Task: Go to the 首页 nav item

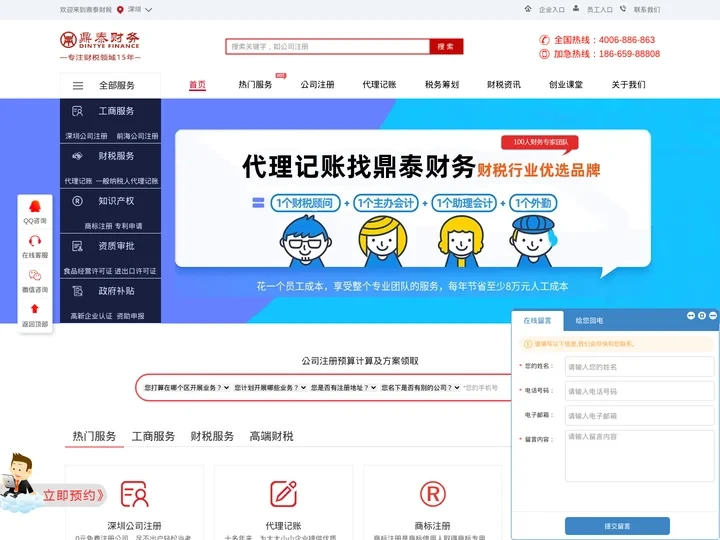Action: (x=197, y=84)
